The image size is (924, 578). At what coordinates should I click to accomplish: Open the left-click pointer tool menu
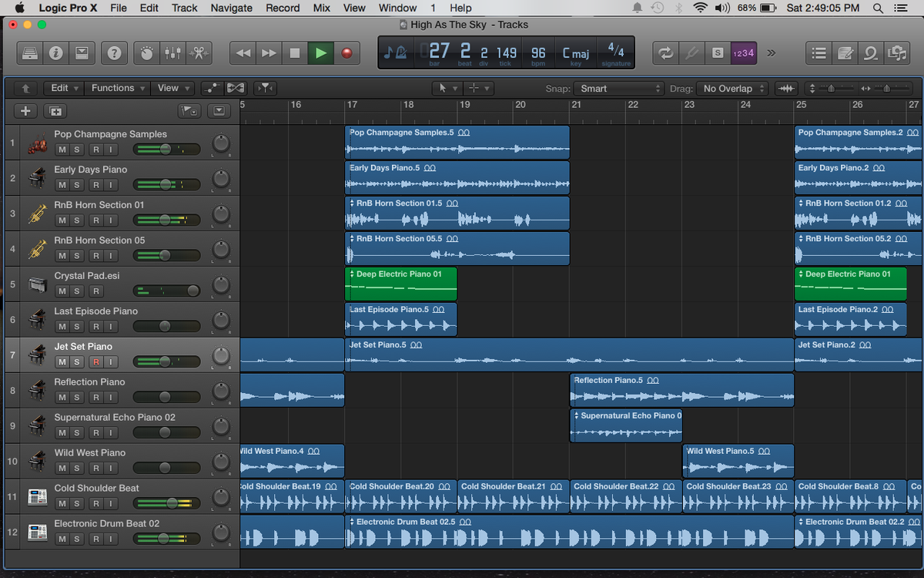pos(447,89)
